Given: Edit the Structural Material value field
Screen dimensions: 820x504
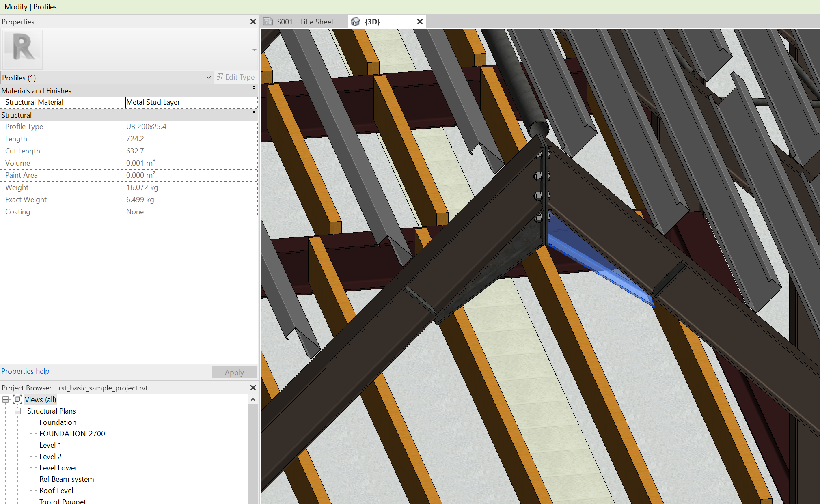Looking at the screenshot, I should 187,102.
